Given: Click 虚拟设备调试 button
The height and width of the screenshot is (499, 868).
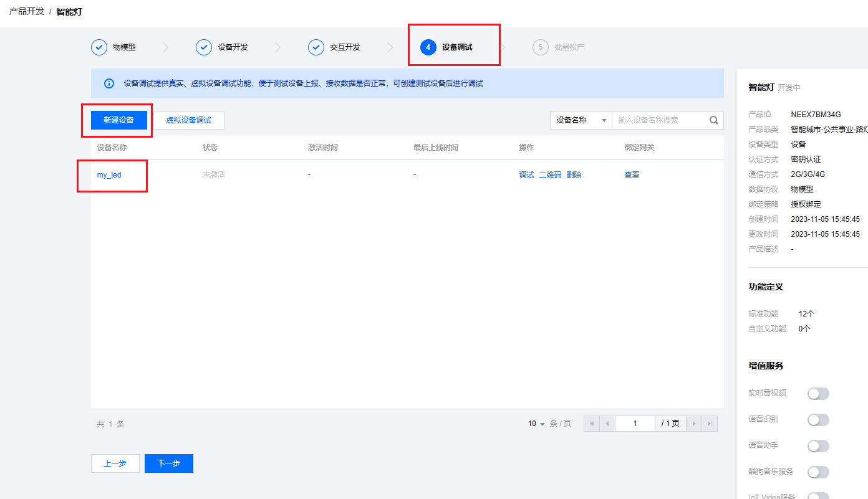Looking at the screenshot, I should [x=189, y=120].
